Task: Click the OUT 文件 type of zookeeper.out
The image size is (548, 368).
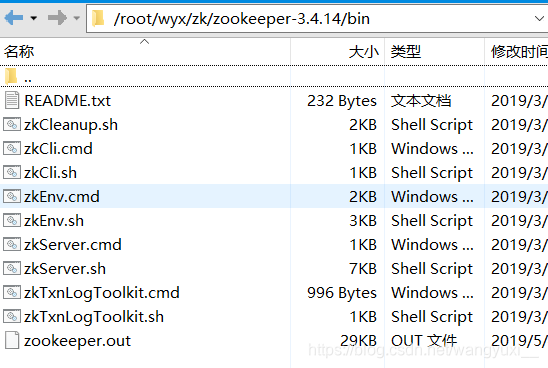Action: pyautogui.click(x=424, y=341)
